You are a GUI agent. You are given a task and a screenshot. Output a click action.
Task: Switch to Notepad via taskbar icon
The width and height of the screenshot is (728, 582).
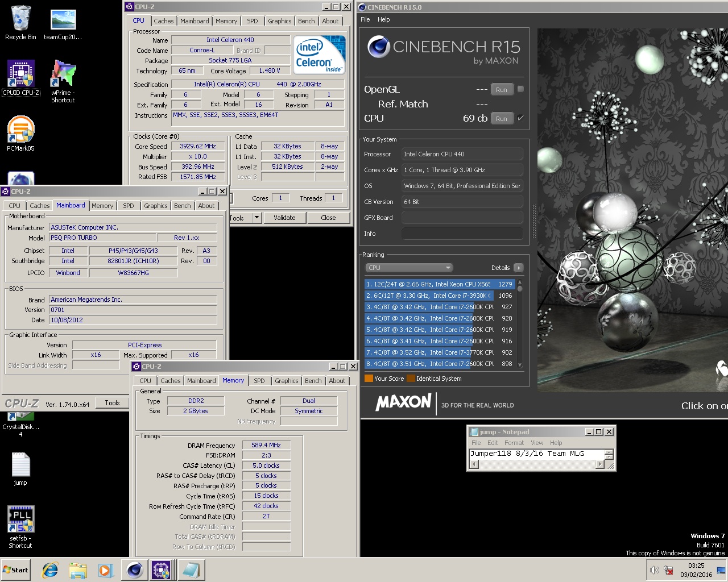191,570
